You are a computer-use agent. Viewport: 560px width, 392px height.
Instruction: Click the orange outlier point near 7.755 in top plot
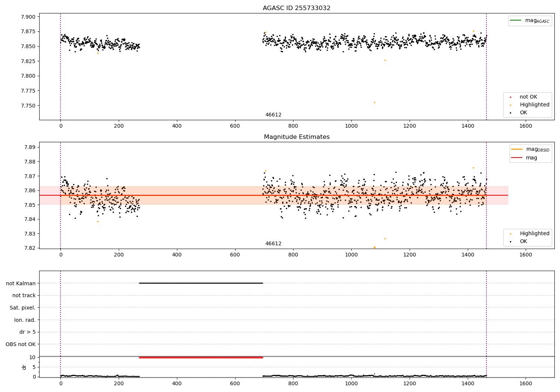click(374, 102)
